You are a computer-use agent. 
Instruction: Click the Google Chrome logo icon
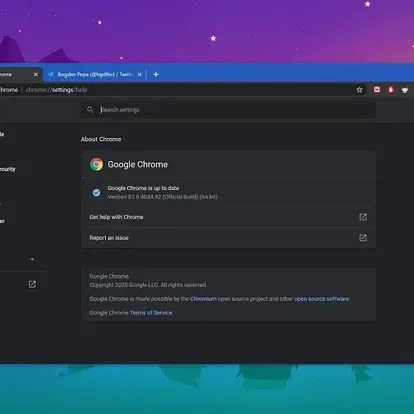click(x=96, y=164)
